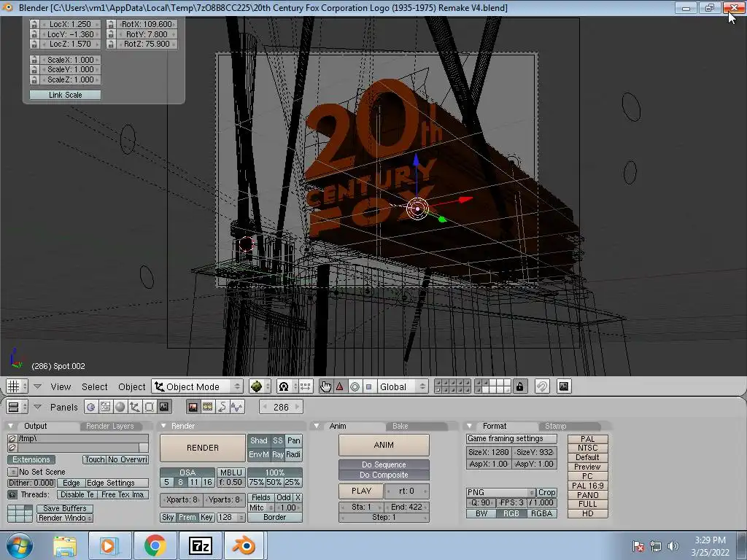Viewport: 747px width, 560px height.
Task: Click the PLAY button
Action: tap(361, 491)
